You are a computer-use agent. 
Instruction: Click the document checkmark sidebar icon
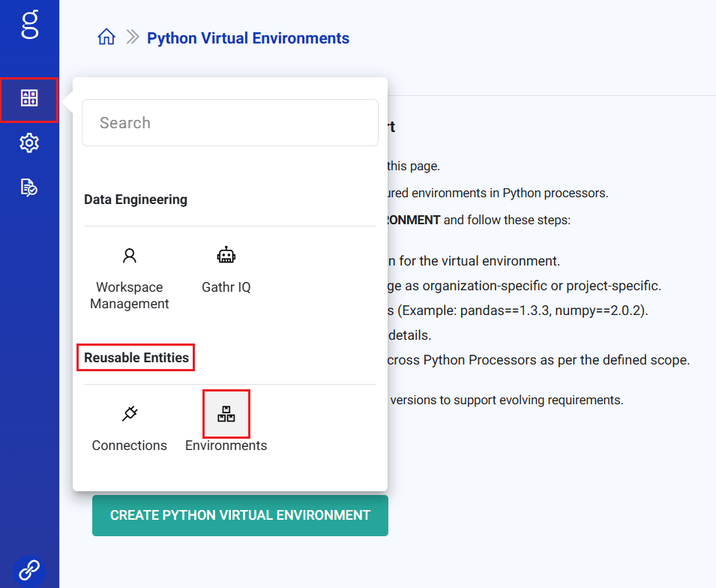(29, 187)
